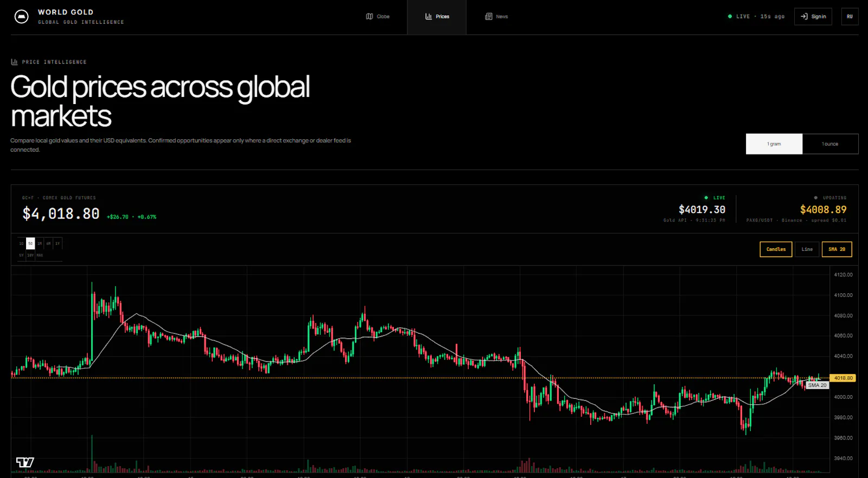Click the SMA 20 label on the chart
Image resolution: width=868 pixels, height=478 pixels.
pyautogui.click(x=817, y=385)
